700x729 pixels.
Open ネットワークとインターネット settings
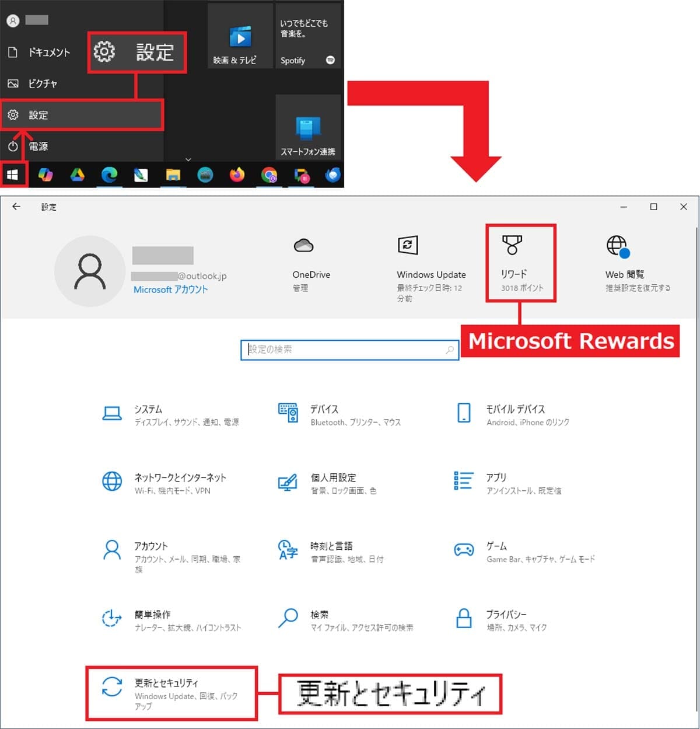point(164,483)
